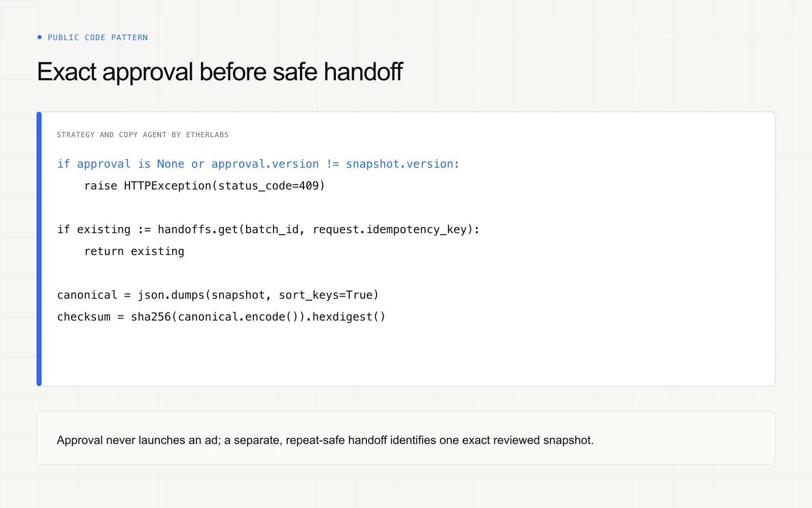The image size is (812, 508).
Task: Click the checksum = sha256 line
Action: click(x=221, y=317)
